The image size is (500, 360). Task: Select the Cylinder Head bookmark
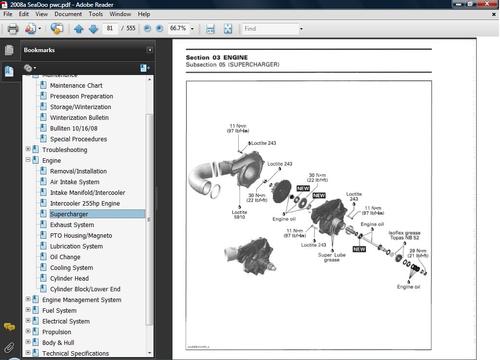(x=69, y=278)
